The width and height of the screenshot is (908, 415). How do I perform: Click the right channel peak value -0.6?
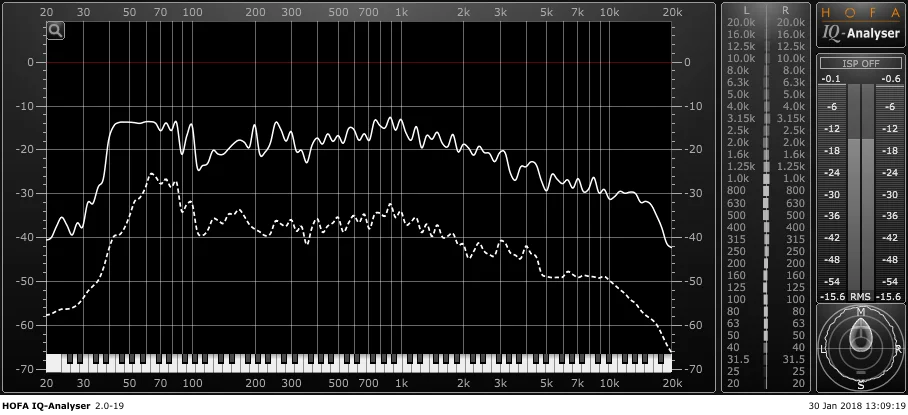pos(890,79)
